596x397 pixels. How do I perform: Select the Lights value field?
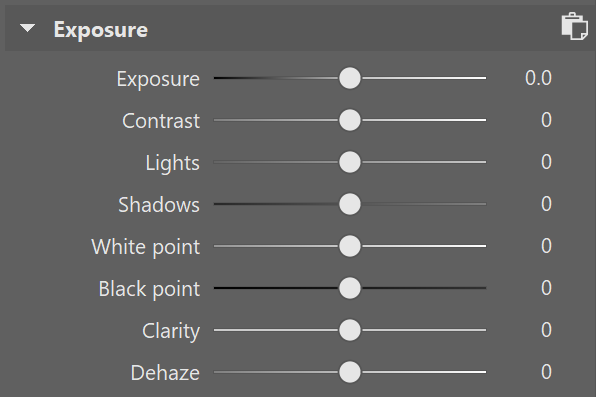tap(546, 162)
